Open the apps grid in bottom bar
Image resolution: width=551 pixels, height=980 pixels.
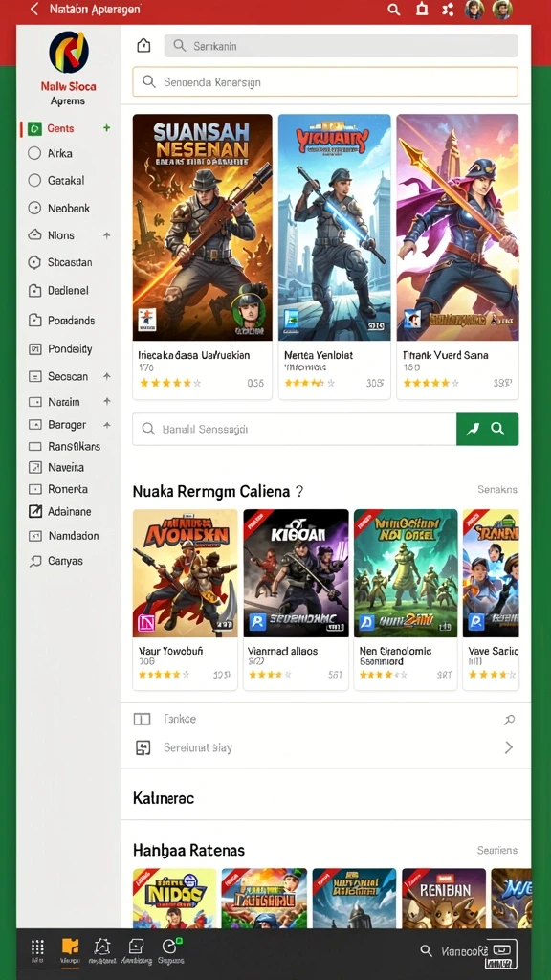(x=37, y=947)
